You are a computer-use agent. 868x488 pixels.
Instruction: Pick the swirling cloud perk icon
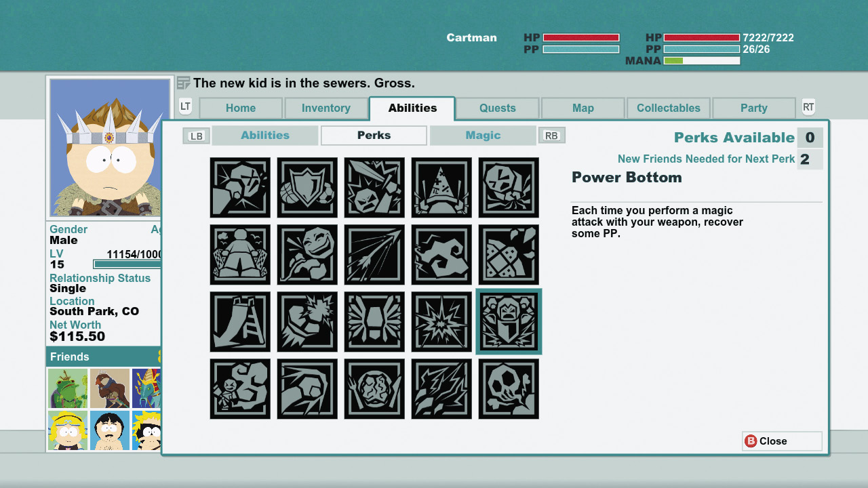coord(441,255)
